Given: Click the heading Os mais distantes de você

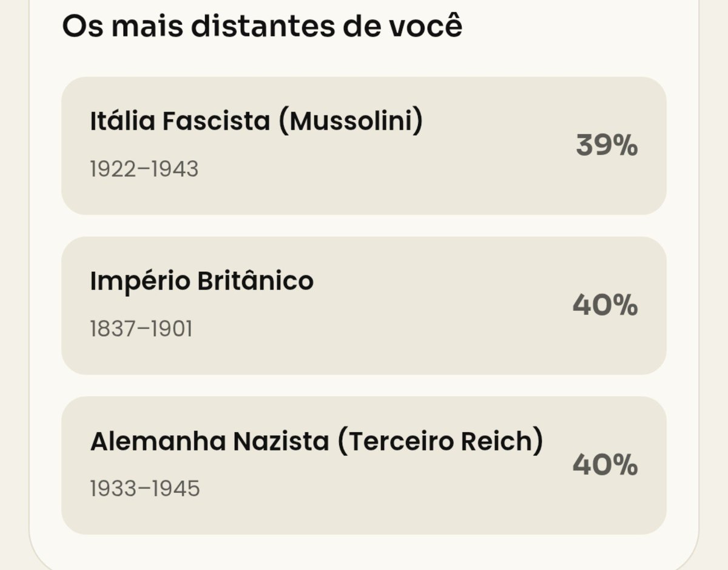Looking at the screenshot, I should pos(262,27).
